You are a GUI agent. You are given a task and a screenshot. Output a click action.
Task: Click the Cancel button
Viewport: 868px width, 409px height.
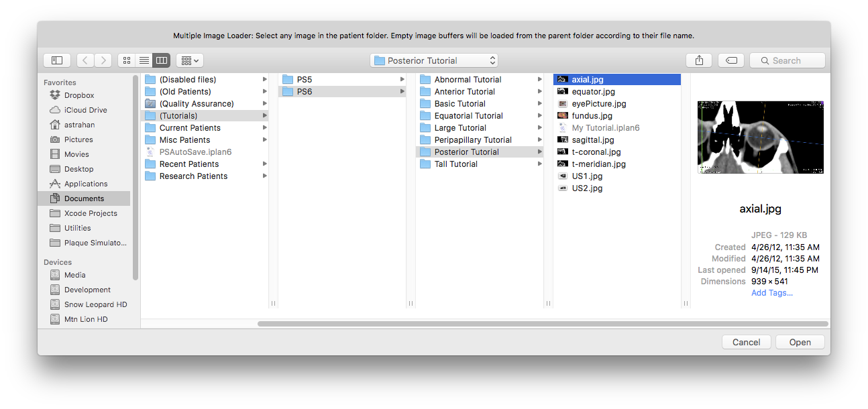(747, 342)
